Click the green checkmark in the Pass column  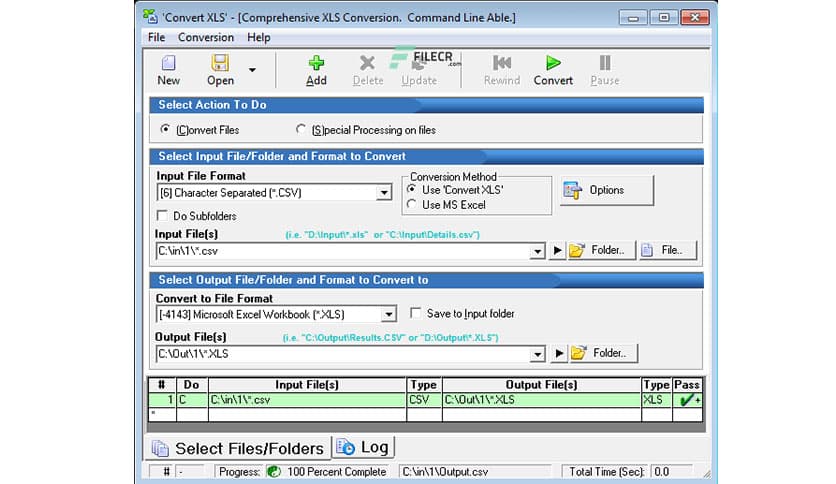pyautogui.click(x=687, y=400)
